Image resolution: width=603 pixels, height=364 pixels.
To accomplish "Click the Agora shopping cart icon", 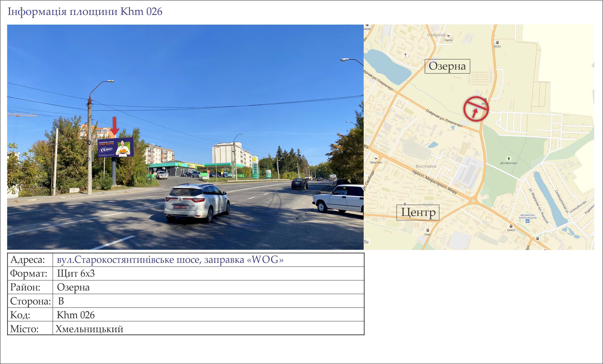I will 448,36.
